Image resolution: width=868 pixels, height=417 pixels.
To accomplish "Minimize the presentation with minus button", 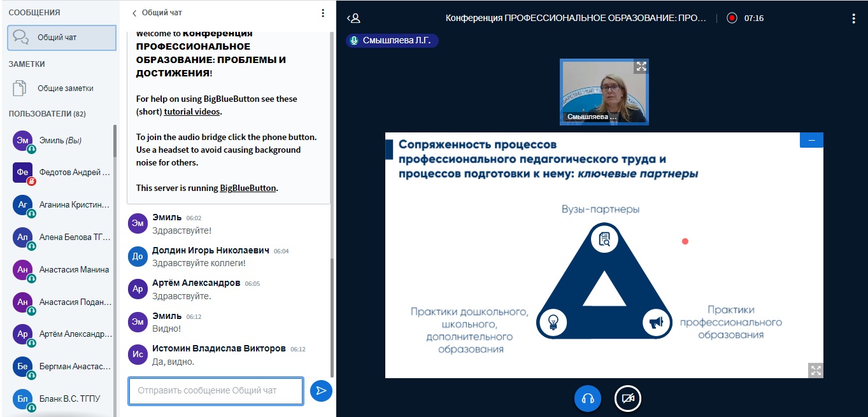I will tap(811, 140).
